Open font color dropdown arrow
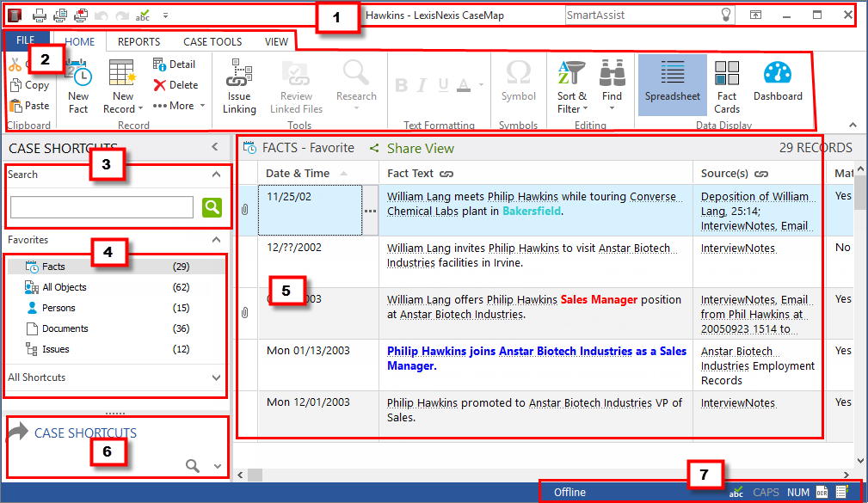 tap(481, 84)
